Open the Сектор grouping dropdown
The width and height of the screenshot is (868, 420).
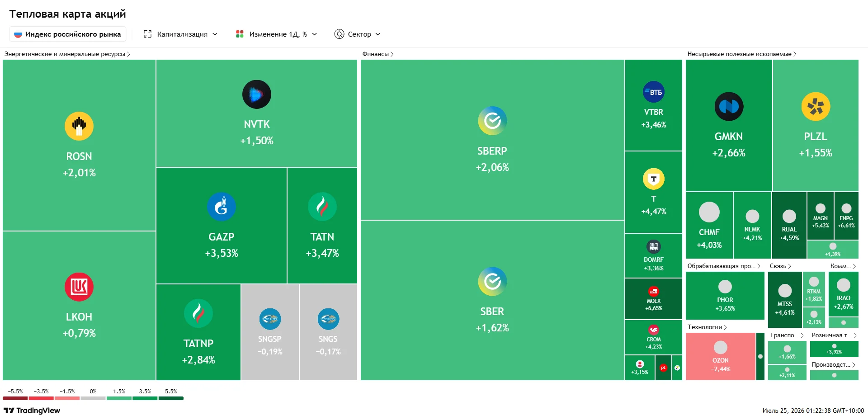pos(357,34)
